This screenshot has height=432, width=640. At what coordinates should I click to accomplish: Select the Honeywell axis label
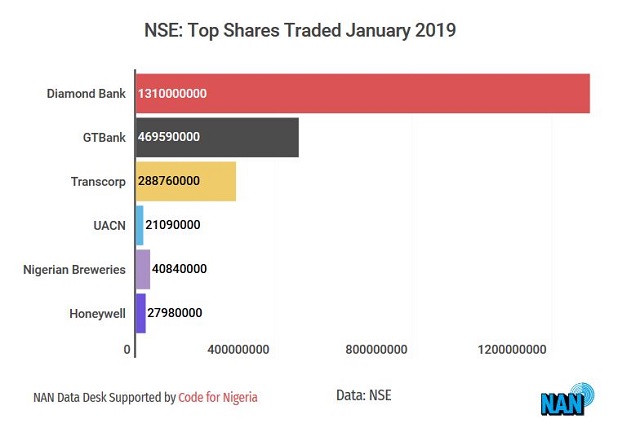(x=97, y=314)
